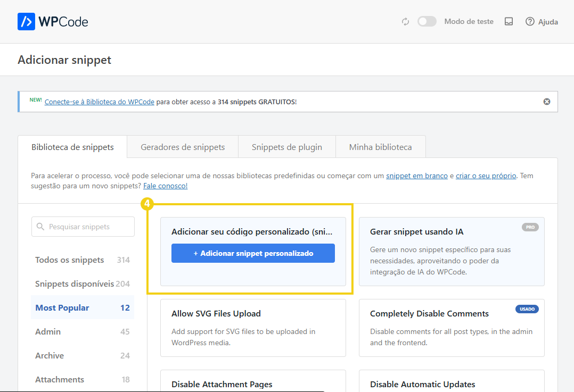Open Allow SVG Files Upload snippet card
The height and width of the screenshot is (392, 574).
(x=253, y=328)
